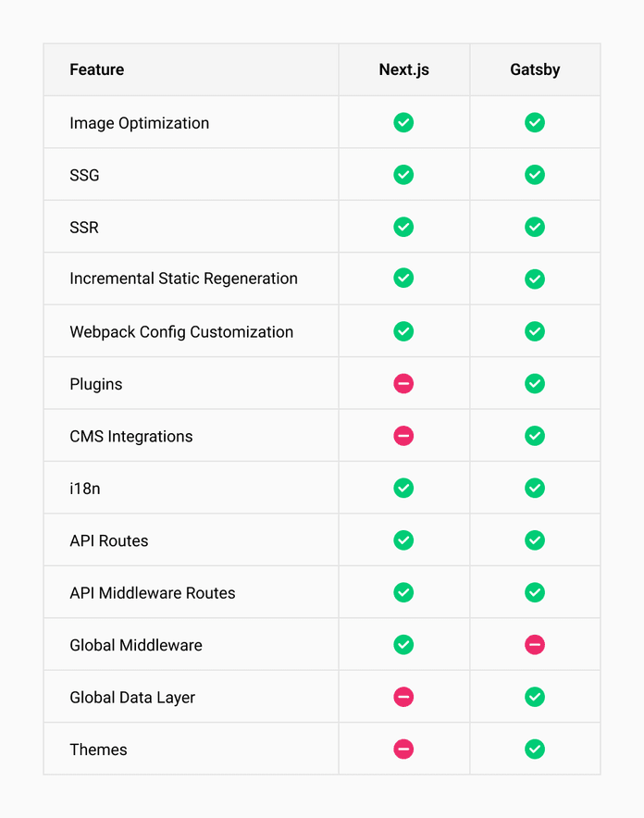Click Next.js green check for i18n
Image resolution: width=644 pixels, height=818 pixels.
pyautogui.click(x=403, y=488)
